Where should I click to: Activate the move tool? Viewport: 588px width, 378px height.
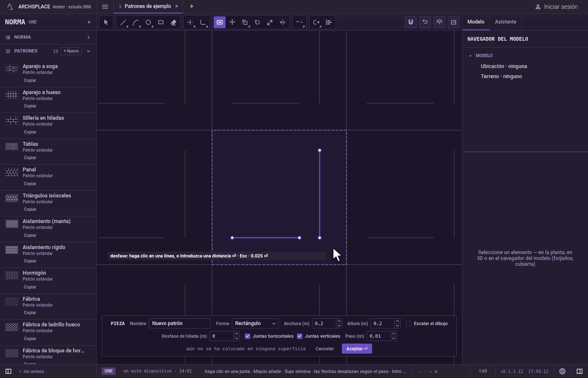232,22
